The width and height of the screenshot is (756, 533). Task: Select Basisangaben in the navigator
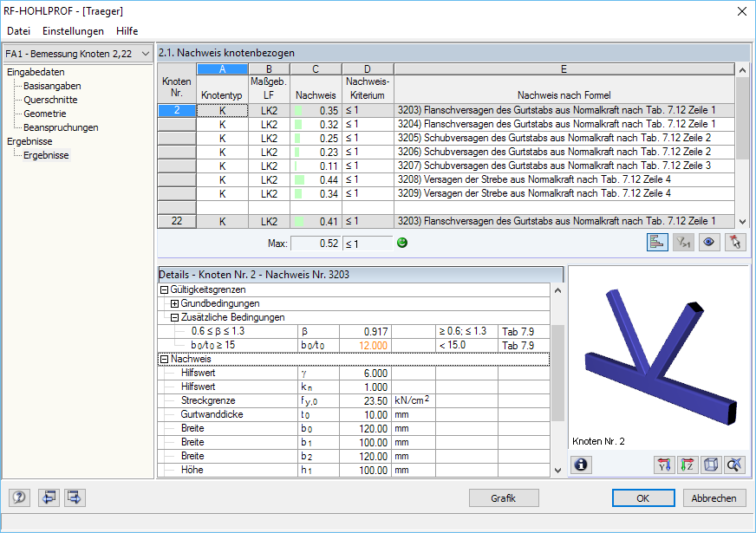tap(52, 86)
